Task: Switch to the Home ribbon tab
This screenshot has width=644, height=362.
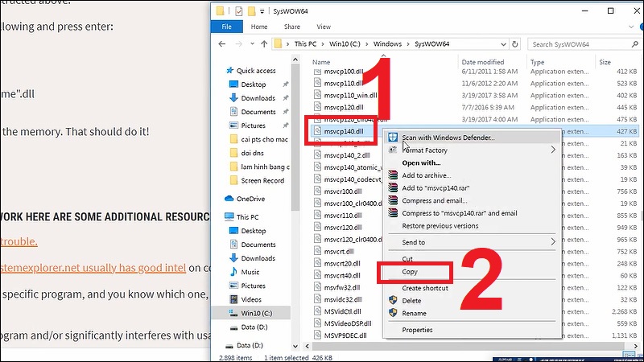Action: (259, 27)
